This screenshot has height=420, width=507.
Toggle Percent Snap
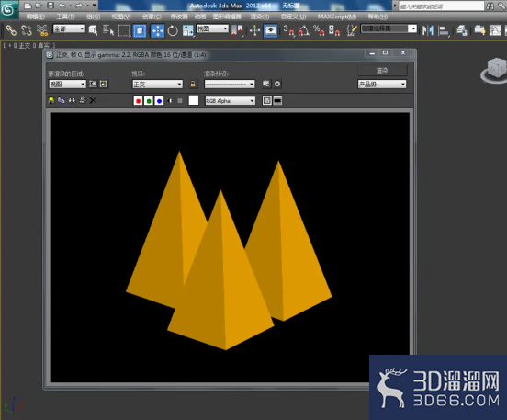click(319, 30)
